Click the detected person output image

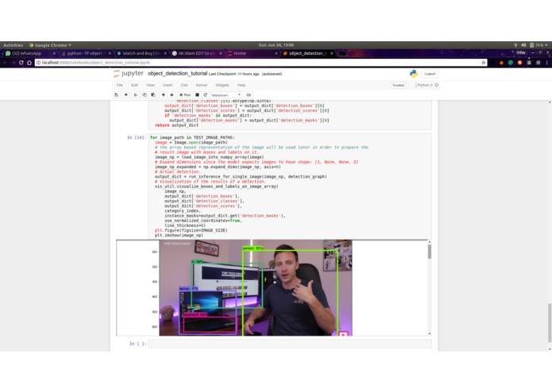[x=256, y=288]
